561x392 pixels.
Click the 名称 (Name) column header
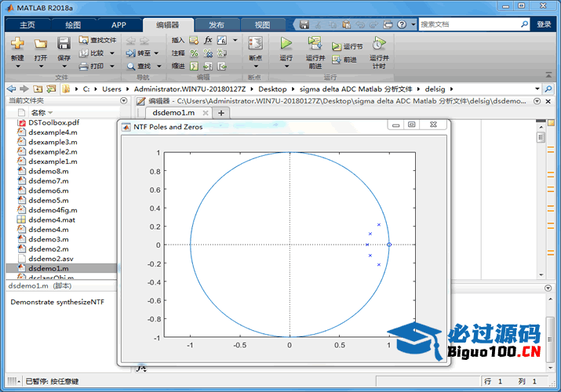click(x=38, y=113)
